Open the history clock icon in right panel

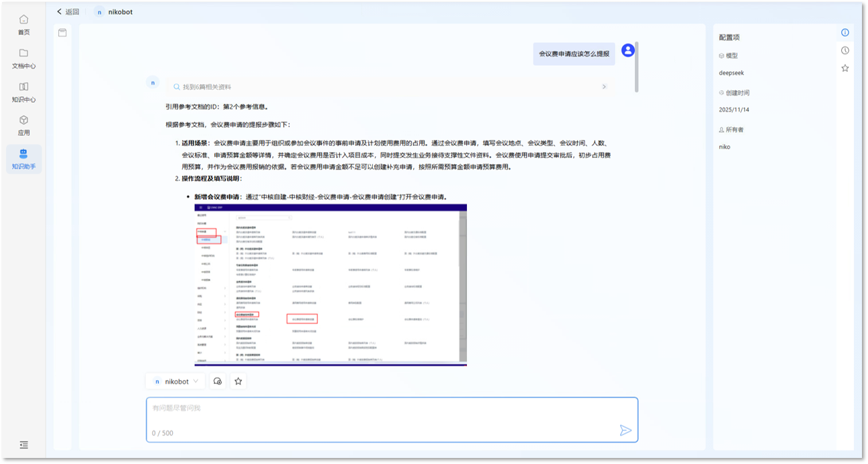coord(845,50)
